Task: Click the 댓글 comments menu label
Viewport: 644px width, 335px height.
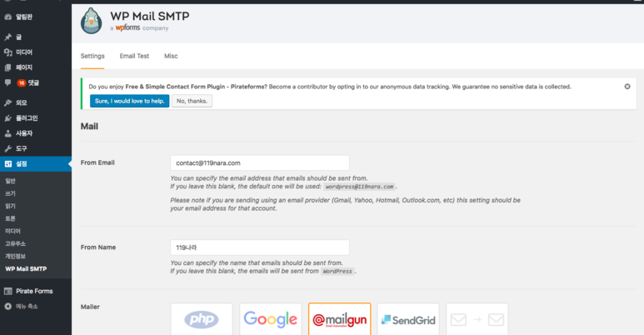Action: tap(33, 82)
